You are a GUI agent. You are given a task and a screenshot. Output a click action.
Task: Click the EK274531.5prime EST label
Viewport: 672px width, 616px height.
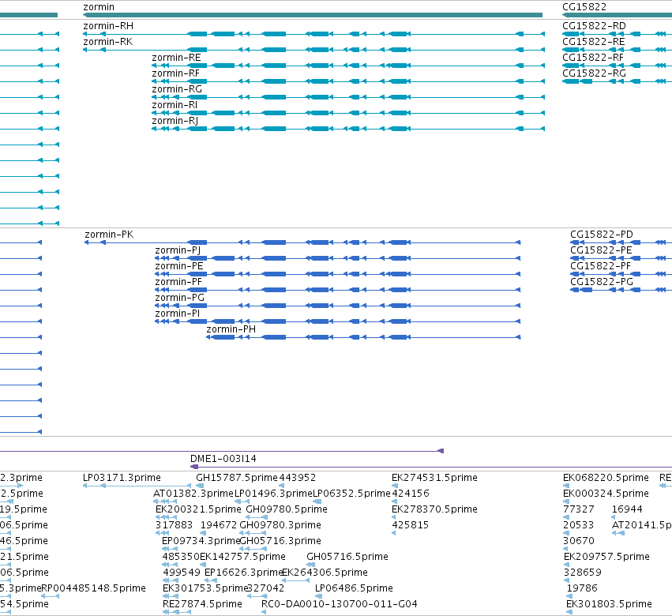click(434, 478)
